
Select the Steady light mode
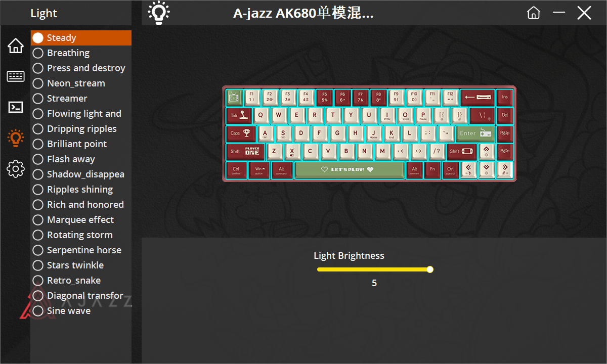81,38
